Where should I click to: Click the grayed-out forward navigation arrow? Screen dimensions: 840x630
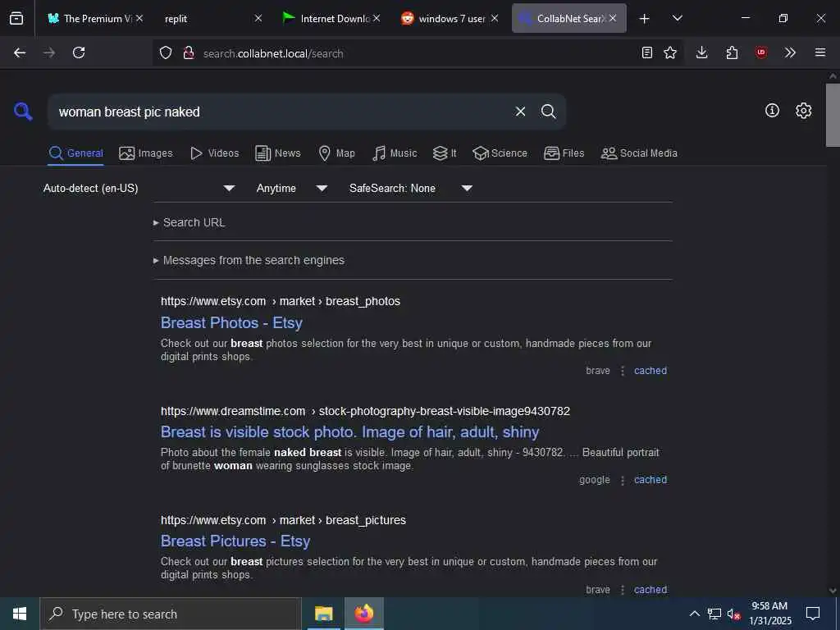click(x=49, y=52)
